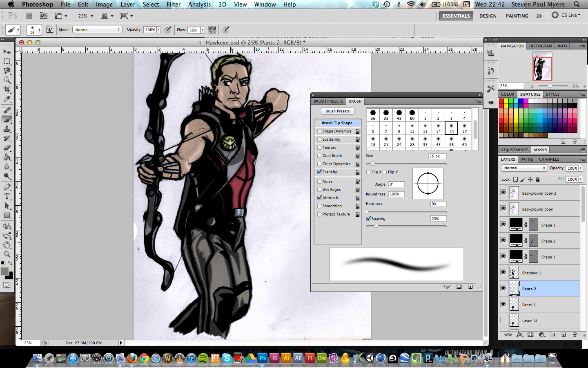Open the brush Mode dropdown
This screenshot has height=368, width=588.
tap(97, 30)
